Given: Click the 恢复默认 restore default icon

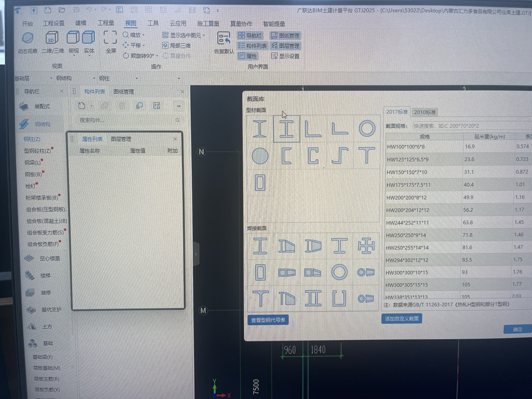Looking at the screenshot, I should pos(224,39).
